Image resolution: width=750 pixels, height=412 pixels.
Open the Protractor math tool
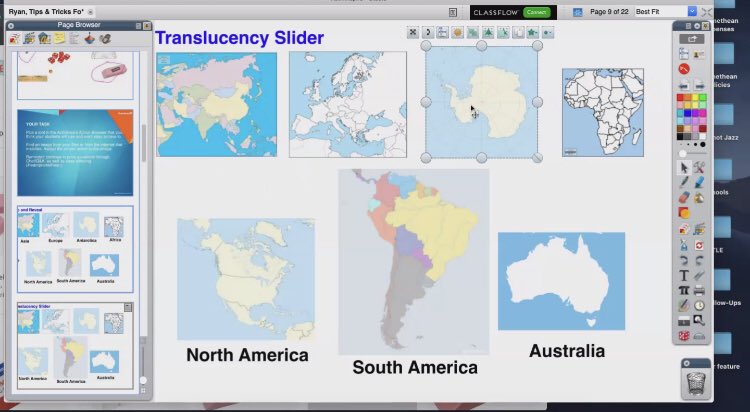point(699,336)
